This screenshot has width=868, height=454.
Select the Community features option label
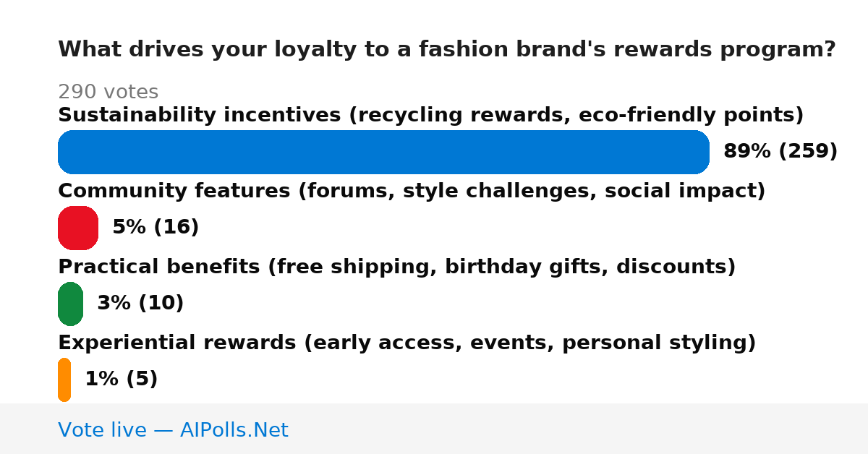[x=412, y=191]
